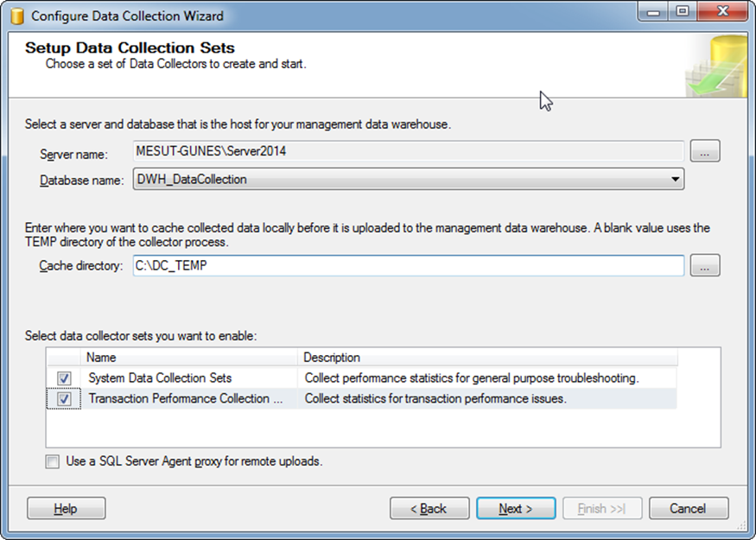Cancel the wizard
The height and width of the screenshot is (540, 756).
pos(688,508)
